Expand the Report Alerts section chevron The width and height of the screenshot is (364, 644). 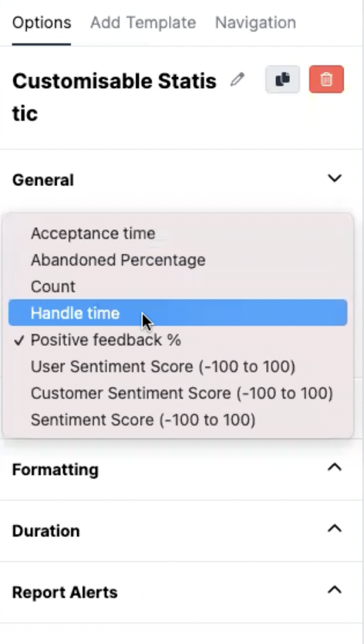(335, 590)
